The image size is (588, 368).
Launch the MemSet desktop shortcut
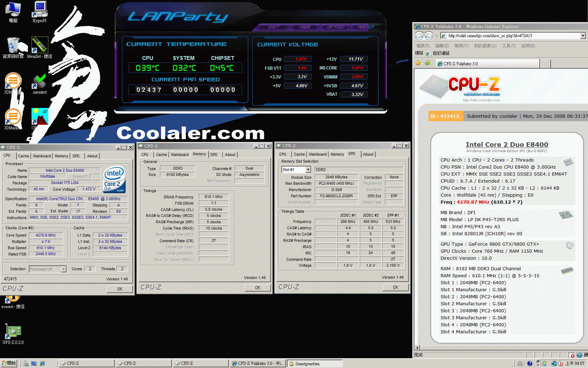point(40,48)
